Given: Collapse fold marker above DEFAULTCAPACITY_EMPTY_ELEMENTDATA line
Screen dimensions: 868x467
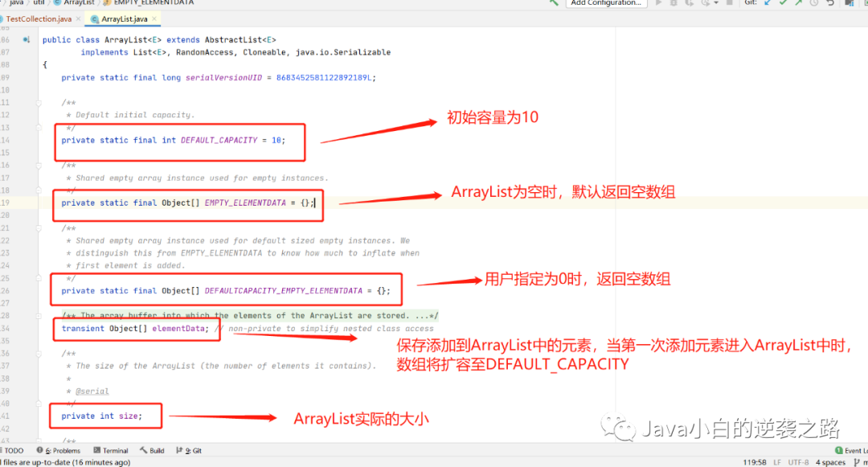Looking at the screenshot, I should point(39,278).
